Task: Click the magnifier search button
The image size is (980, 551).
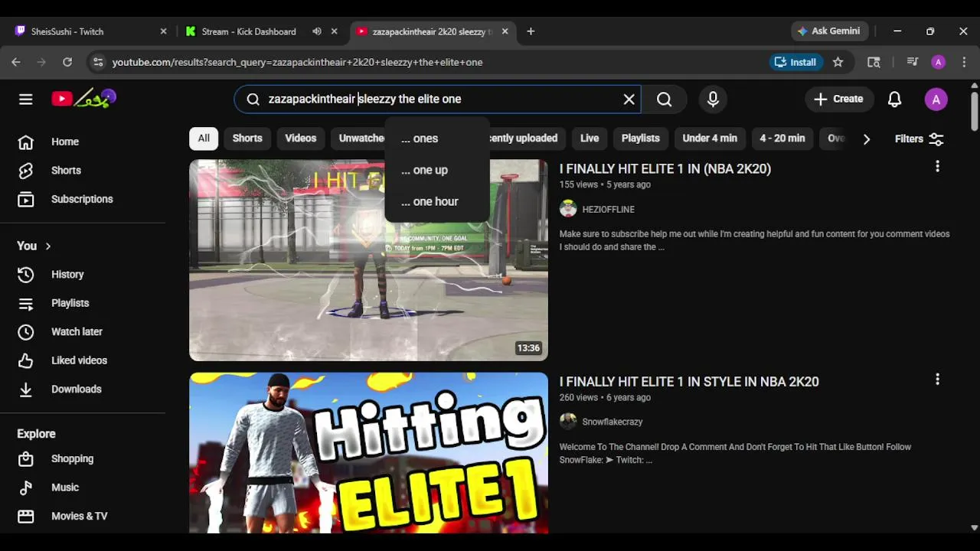Action: tap(664, 99)
